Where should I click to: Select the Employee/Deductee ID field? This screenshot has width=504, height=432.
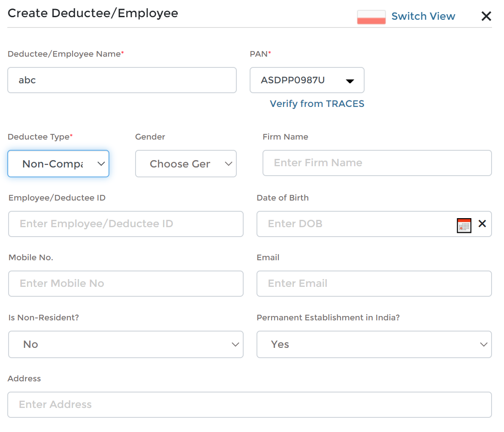point(126,224)
